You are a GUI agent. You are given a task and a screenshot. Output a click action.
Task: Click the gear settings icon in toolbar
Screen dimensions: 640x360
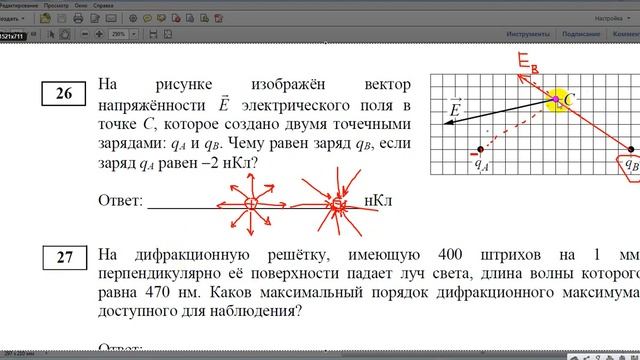(133, 18)
